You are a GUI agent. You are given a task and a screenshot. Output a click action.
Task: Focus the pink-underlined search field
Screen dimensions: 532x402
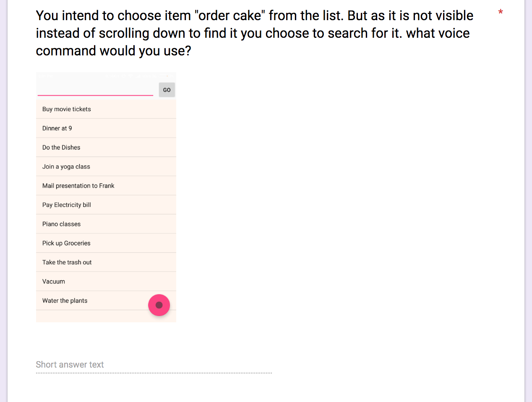click(x=95, y=89)
